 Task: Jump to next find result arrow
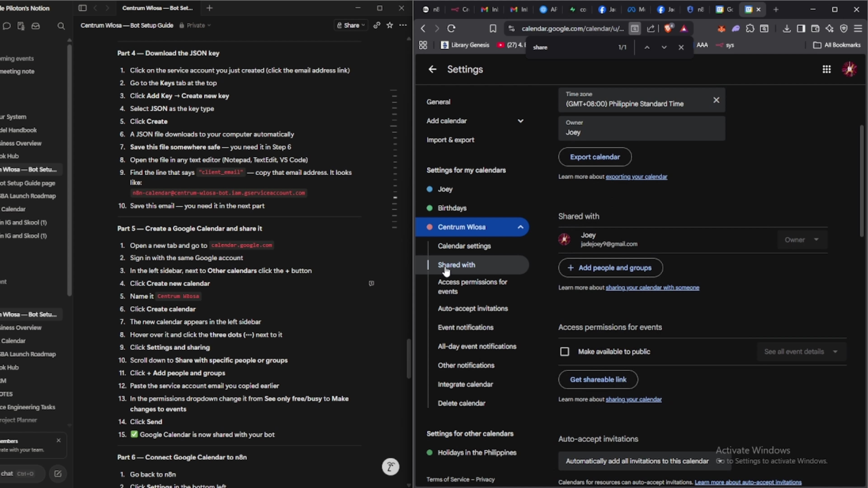pos(664,47)
